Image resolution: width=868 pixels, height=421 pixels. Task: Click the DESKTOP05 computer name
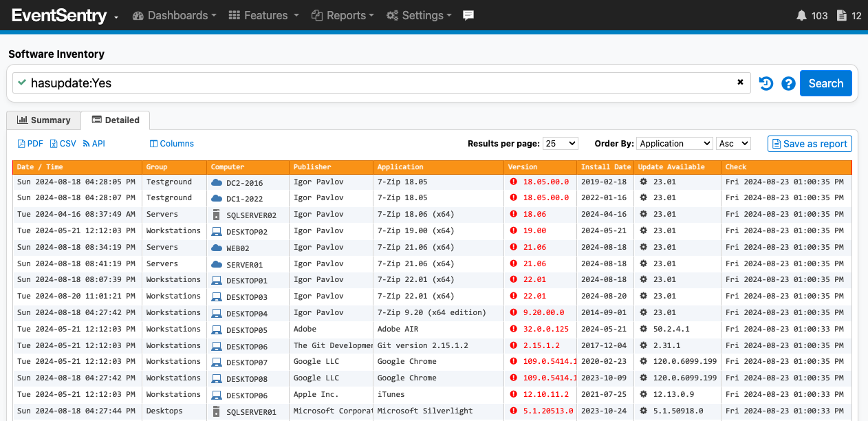tap(247, 330)
